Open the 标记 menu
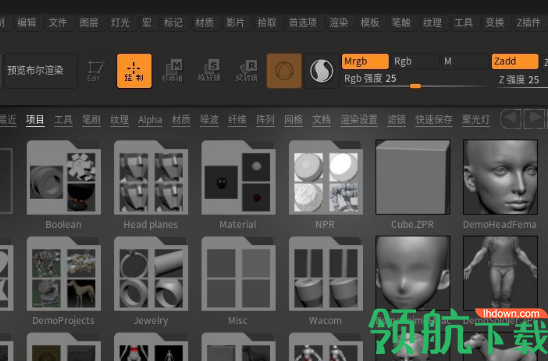The width and height of the screenshot is (548, 361). [173, 23]
